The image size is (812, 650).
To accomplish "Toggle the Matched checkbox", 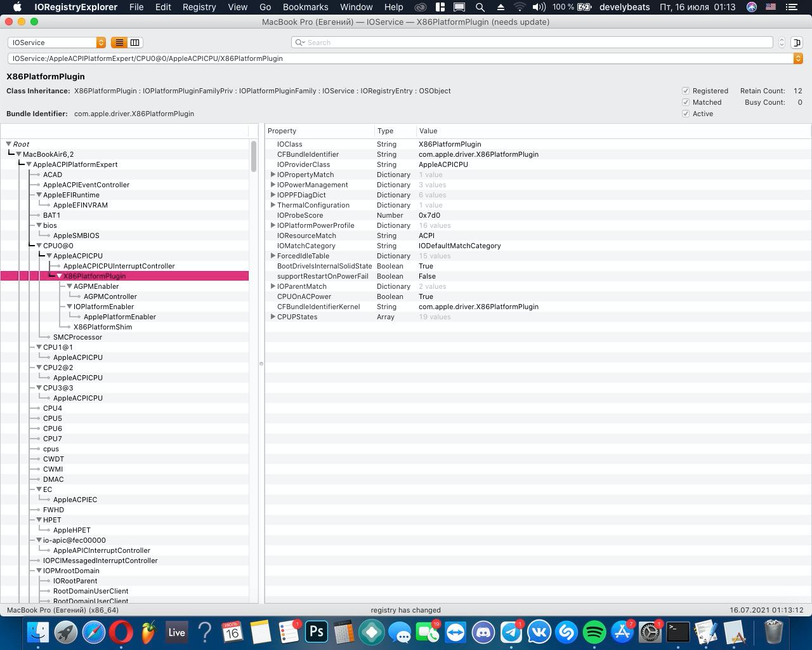I will pos(686,102).
